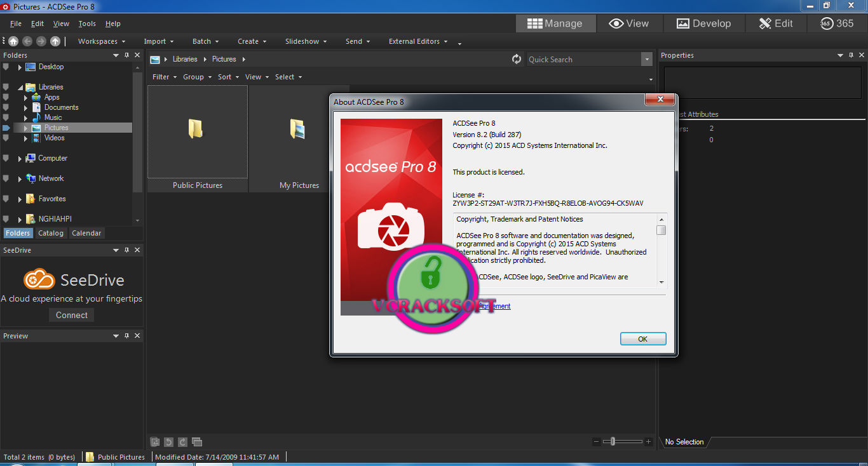Viewport: 868px width, 466px height.
Task: Open the Filter dropdown in the file list
Action: click(x=164, y=77)
